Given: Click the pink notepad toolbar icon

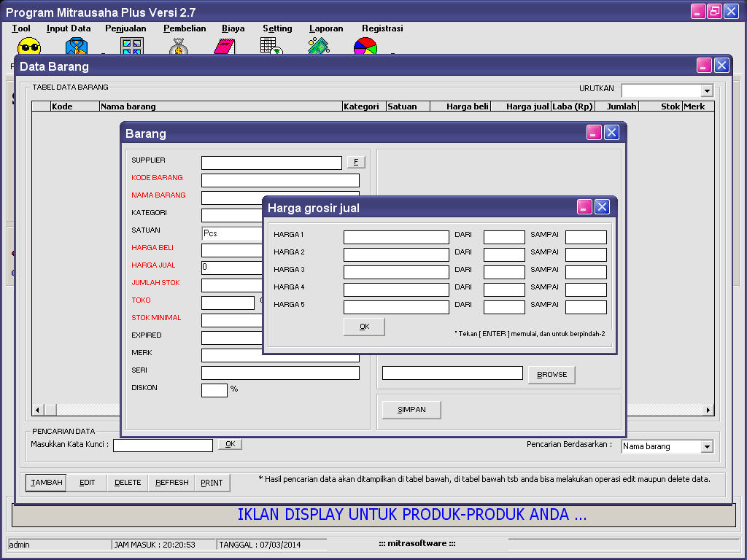Looking at the screenshot, I should tap(225, 46).
